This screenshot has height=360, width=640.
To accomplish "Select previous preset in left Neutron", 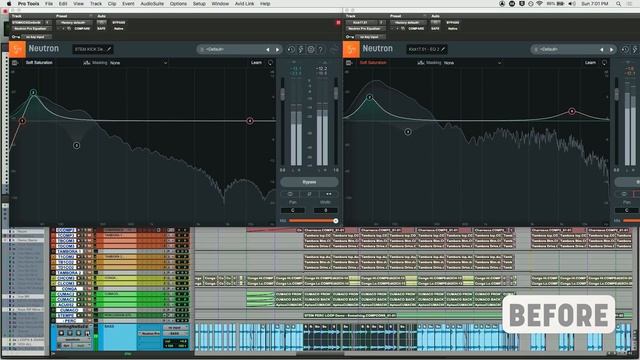I will [x=268, y=50].
